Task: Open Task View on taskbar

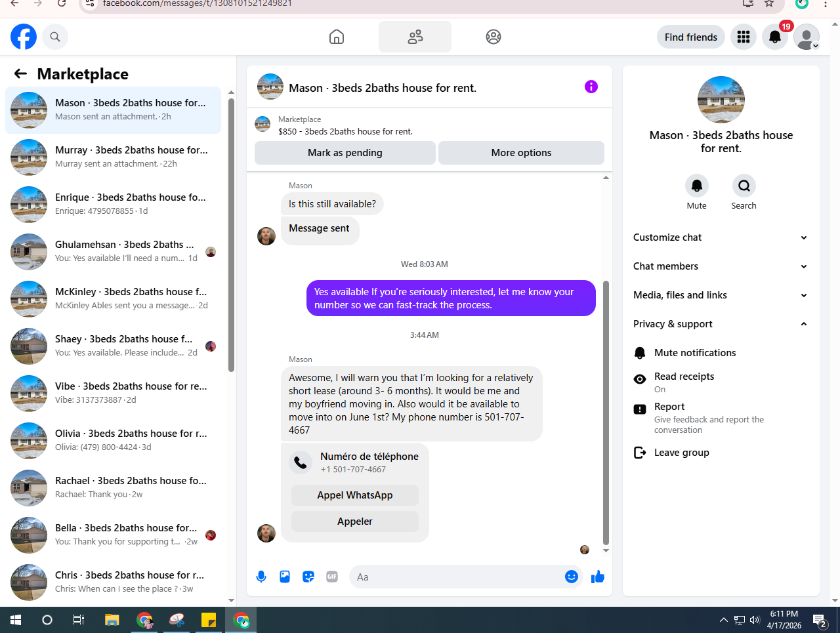Action: [x=78, y=620]
